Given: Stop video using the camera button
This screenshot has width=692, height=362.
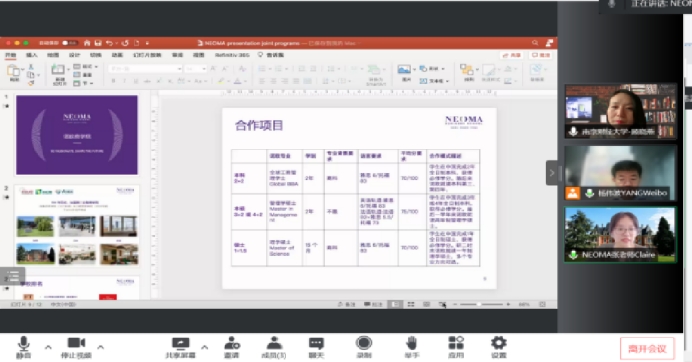Looking at the screenshot, I should click(76, 343).
